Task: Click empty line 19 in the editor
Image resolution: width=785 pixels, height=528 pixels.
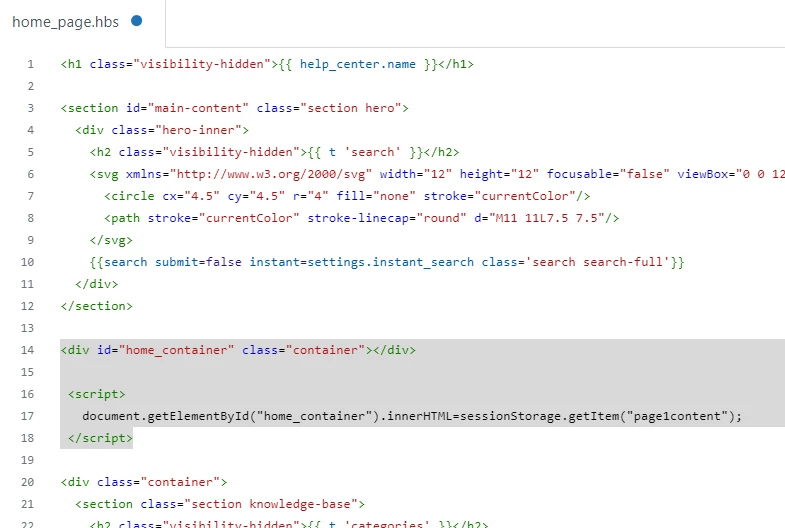Action: pos(423,460)
